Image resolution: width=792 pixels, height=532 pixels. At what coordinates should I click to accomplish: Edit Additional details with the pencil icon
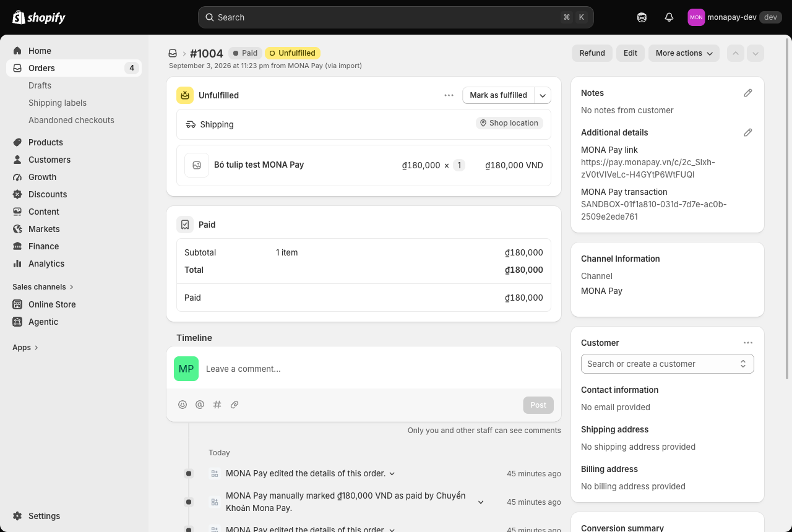pos(748,132)
